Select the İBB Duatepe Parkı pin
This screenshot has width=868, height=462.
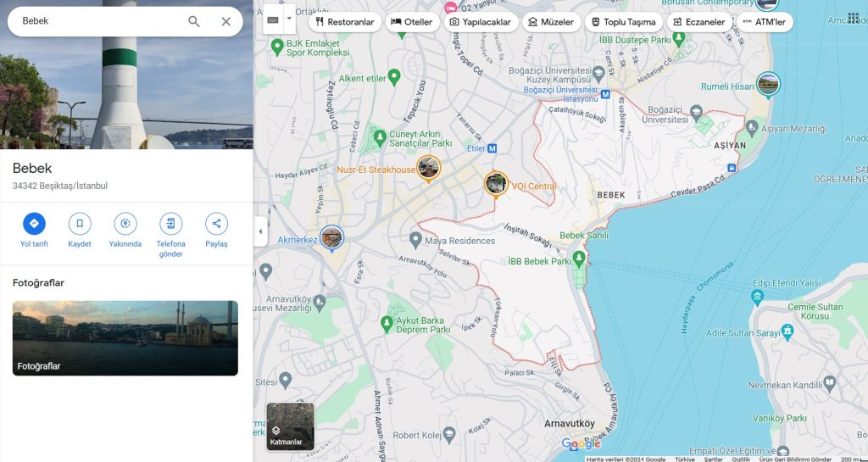click(x=679, y=39)
